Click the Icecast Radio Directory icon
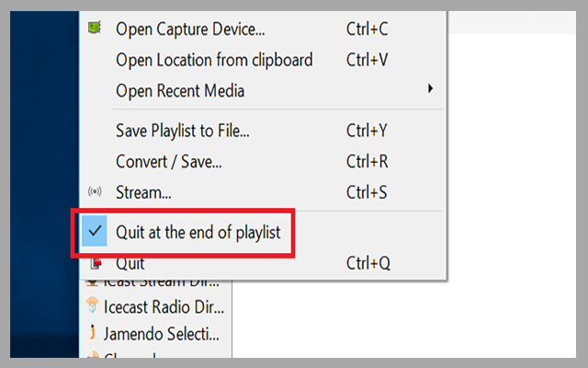 point(93,306)
